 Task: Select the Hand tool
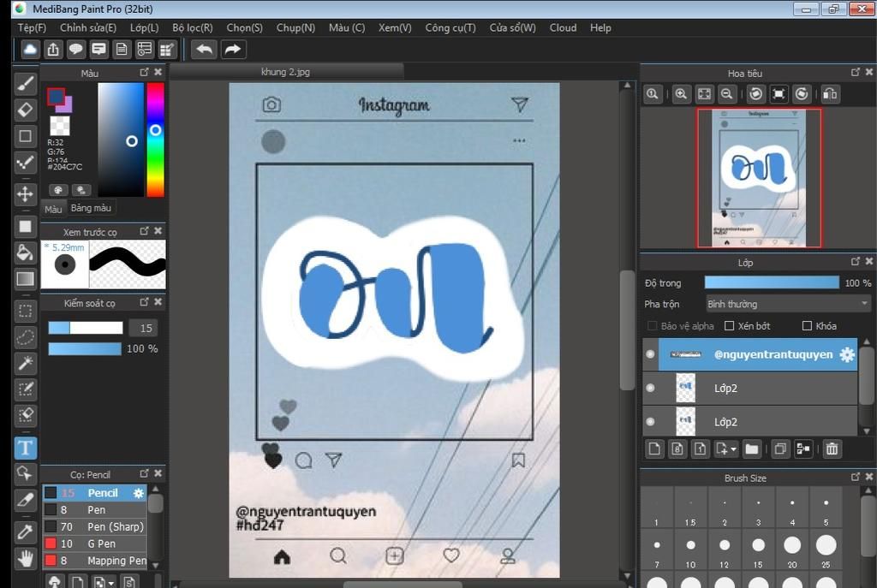click(25, 558)
